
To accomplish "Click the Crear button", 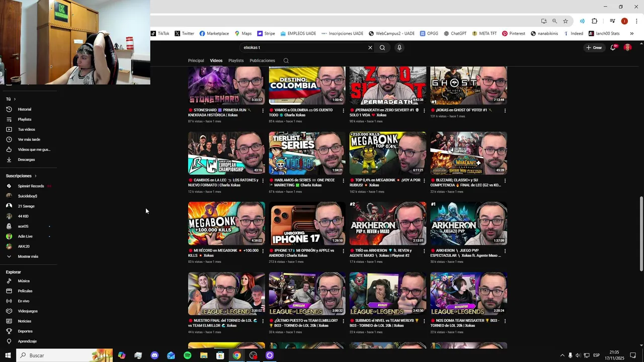I will coord(594,48).
